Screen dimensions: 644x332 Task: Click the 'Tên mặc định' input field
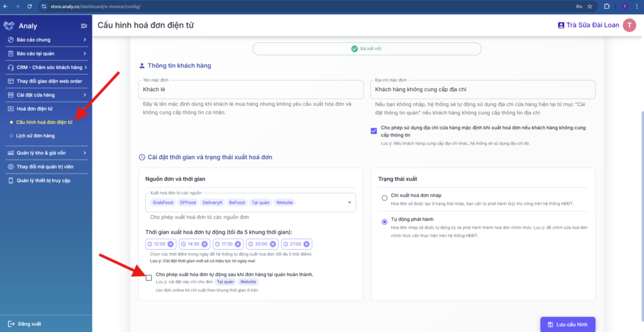tap(252, 90)
